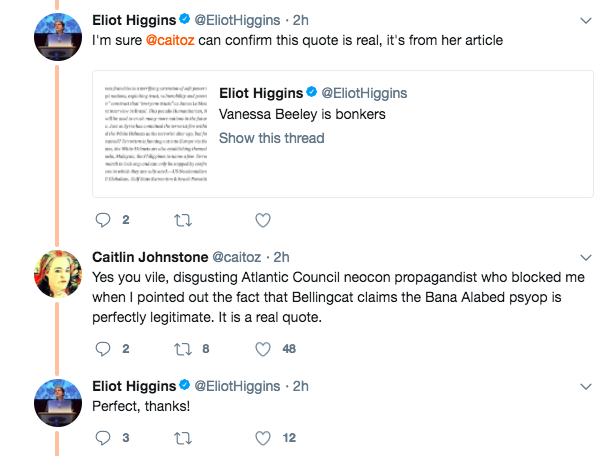Click "Show this thread" in quoted tweet
This screenshot has height=456, width=605.
265,137
